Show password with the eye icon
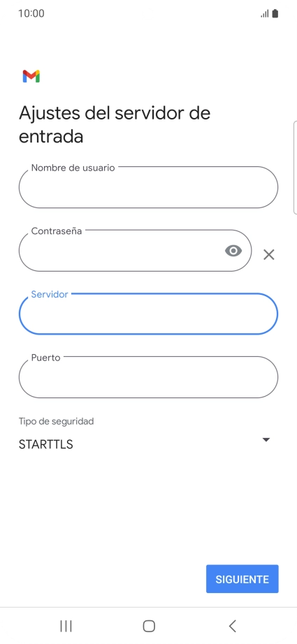 (233, 251)
